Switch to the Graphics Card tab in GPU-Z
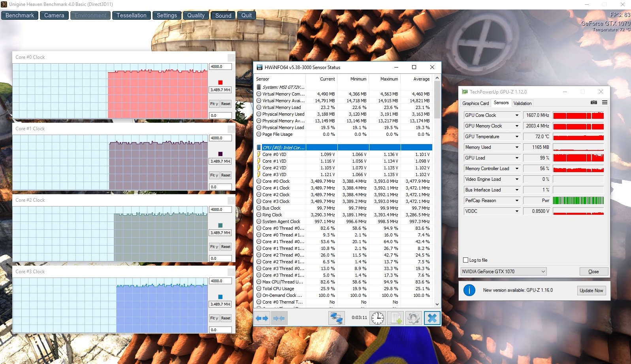The height and width of the screenshot is (364, 631). pos(476,103)
